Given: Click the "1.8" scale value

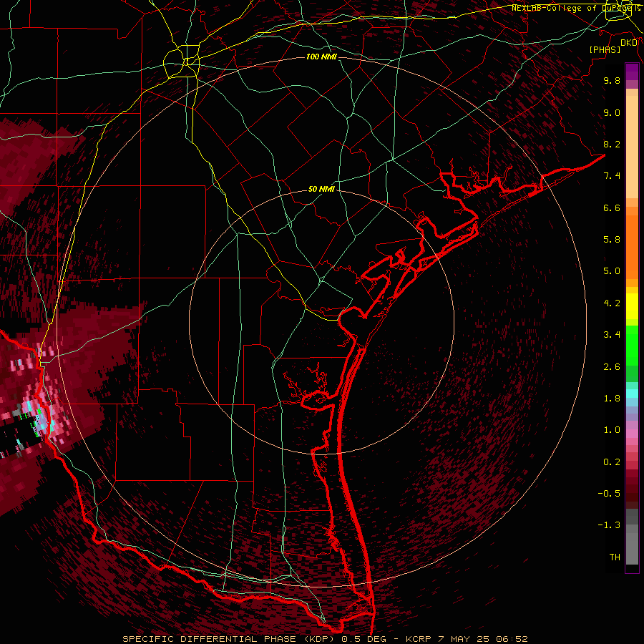Looking at the screenshot, I should (x=612, y=399).
